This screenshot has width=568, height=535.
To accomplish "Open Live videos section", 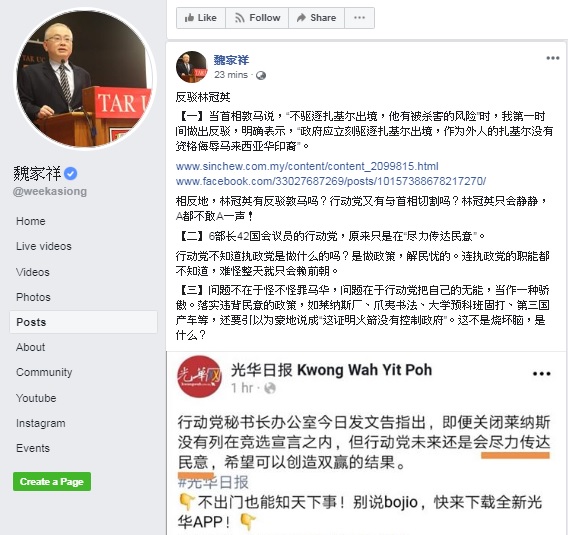I will pyautogui.click(x=44, y=246).
